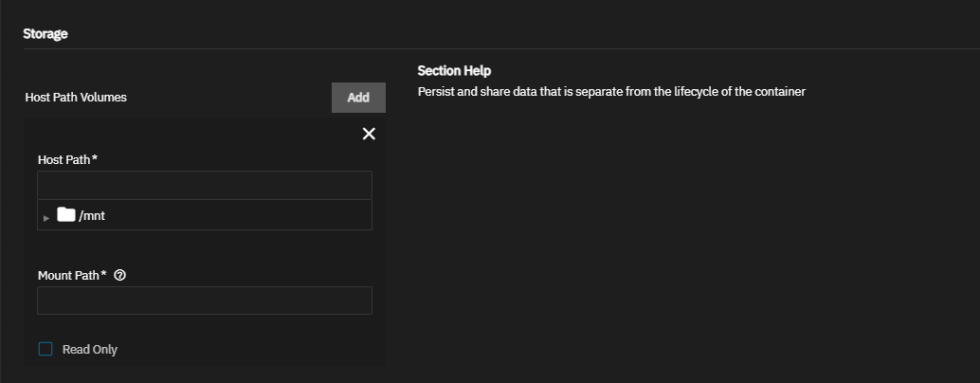Expand the /mnt directory tree arrow
Viewport: 980px width, 383px height.
45,217
